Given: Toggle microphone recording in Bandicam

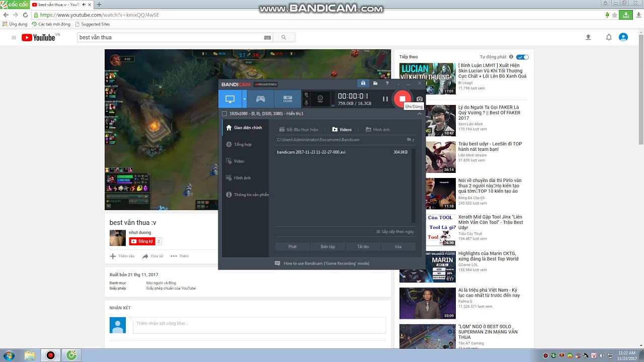Looking at the screenshot, I should (x=306, y=103).
